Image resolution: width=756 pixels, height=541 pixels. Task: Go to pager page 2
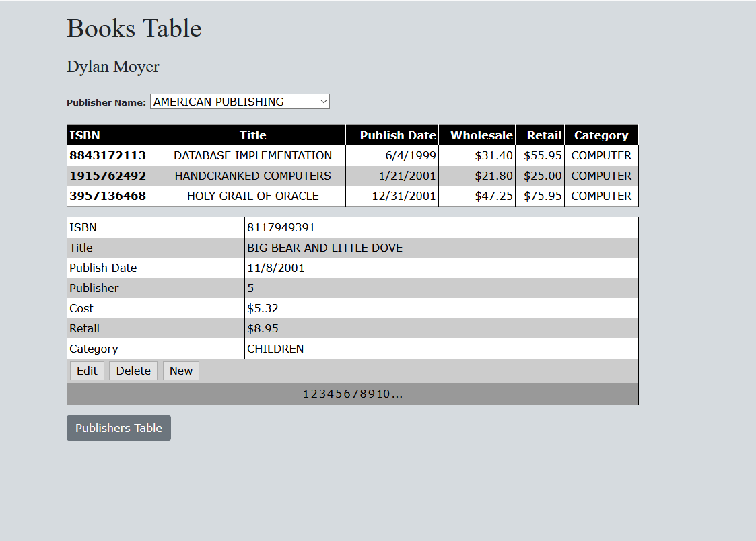coord(314,394)
